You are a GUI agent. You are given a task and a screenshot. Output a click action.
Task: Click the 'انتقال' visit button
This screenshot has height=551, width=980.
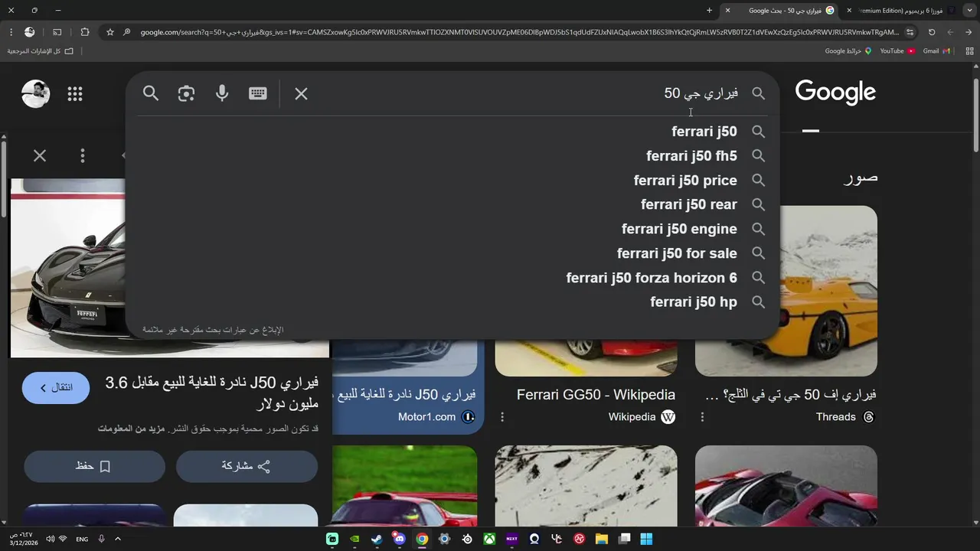click(56, 388)
